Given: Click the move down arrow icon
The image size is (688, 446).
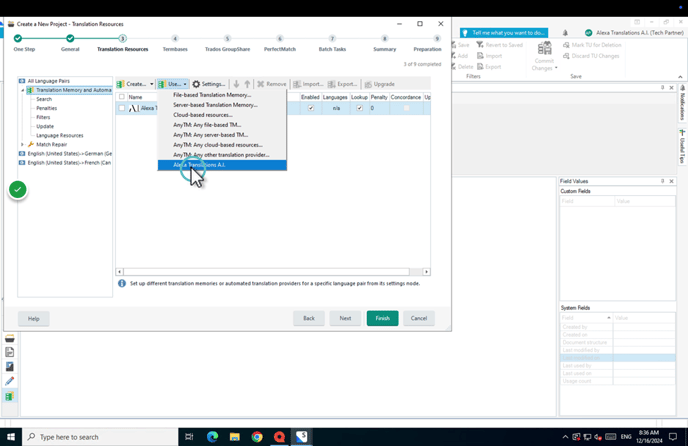Looking at the screenshot, I should tap(236, 84).
